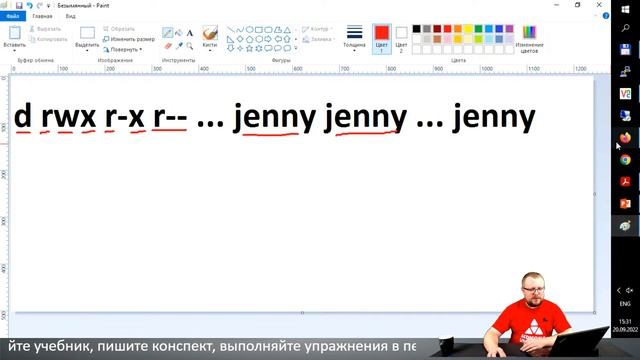
Task: Pick the dark red color swatch
Action: 437,29
